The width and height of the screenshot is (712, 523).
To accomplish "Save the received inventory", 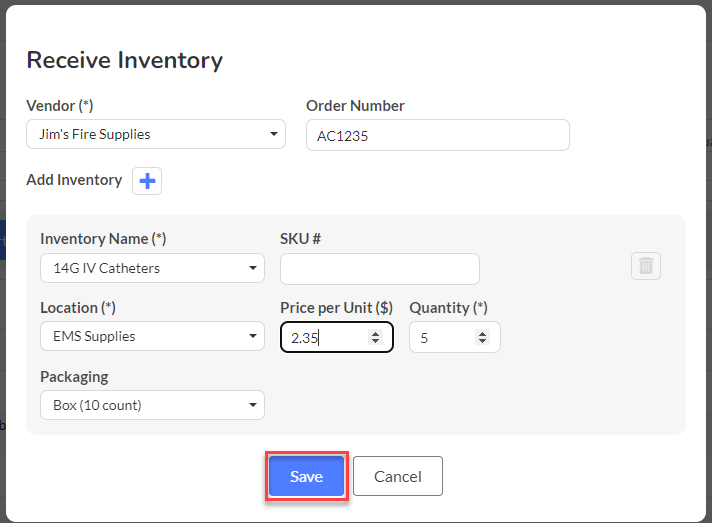I will pos(307,476).
